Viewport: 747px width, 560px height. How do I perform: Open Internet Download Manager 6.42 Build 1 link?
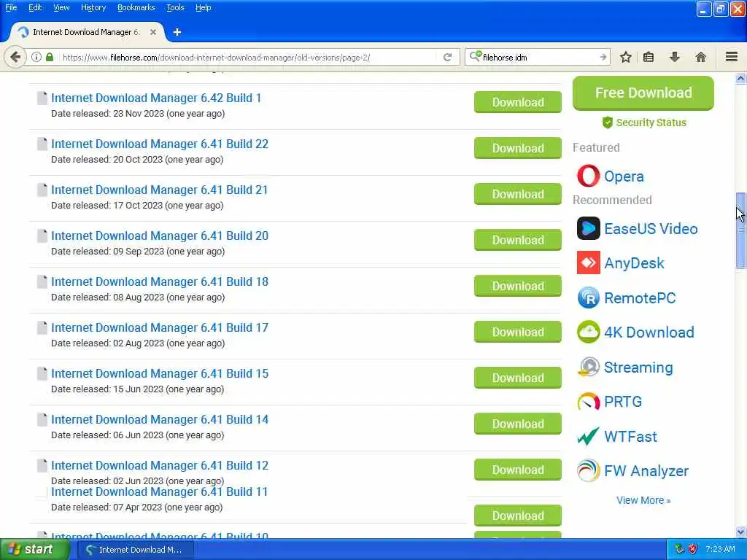pos(156,98)
